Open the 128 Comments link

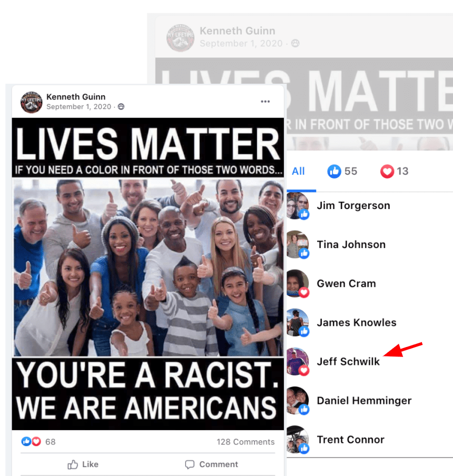245,442
